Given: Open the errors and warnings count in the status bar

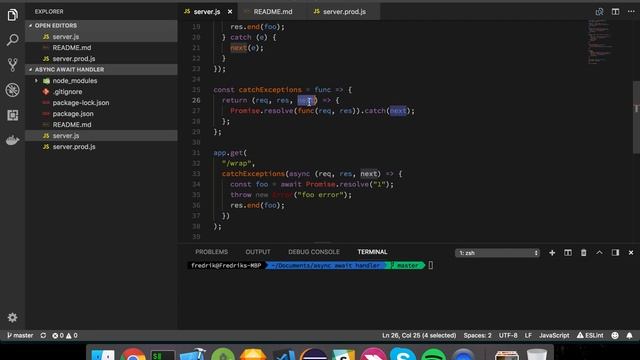Looking at the screenshot, I should tap(64, 336).
